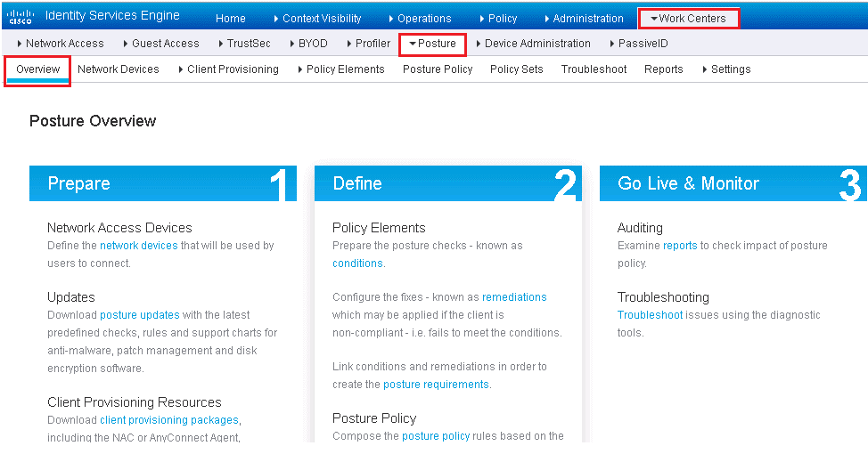
Task: Click the Cisco logo icon
Action: click(21, 16)
